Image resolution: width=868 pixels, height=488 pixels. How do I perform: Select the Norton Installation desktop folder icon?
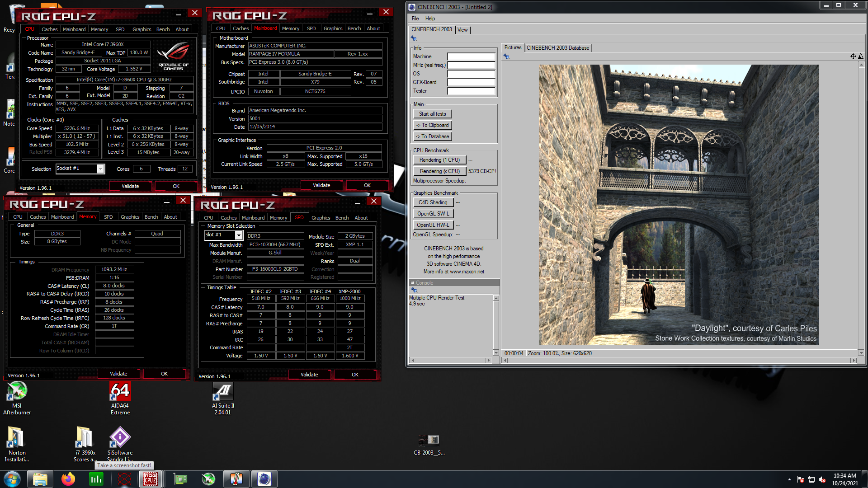point(17,444)
